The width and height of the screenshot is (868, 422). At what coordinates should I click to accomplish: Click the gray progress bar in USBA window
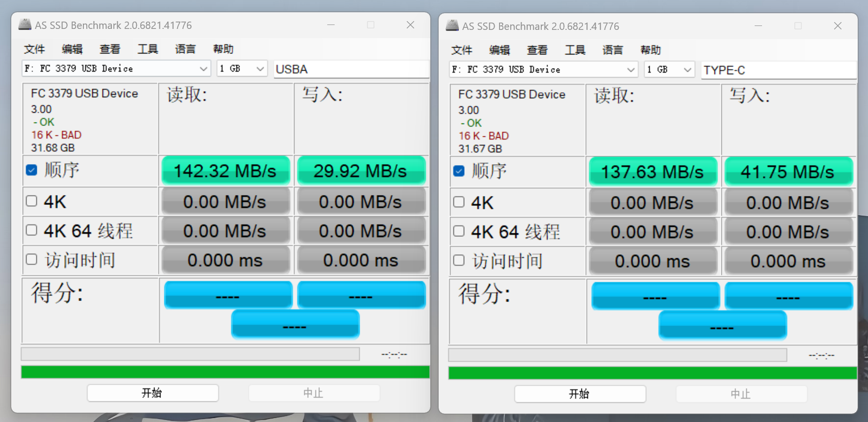point(190,354)
